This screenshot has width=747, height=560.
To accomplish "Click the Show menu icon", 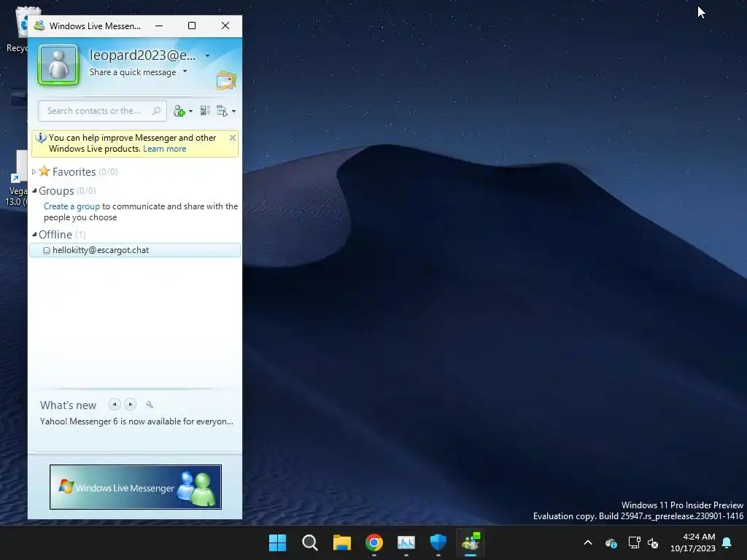I will pos(222,111).
